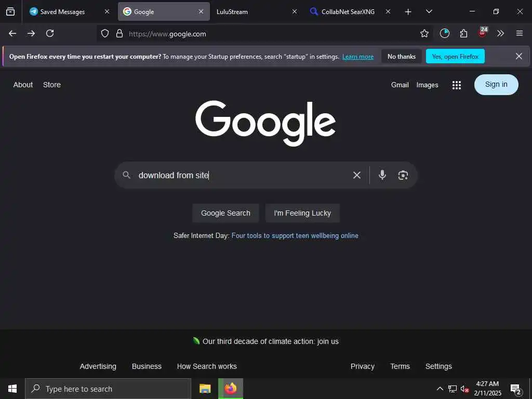Dismiss the Firefox startup notification bar
This screenshot has width=532, height=399.
(x=519, y=56)
